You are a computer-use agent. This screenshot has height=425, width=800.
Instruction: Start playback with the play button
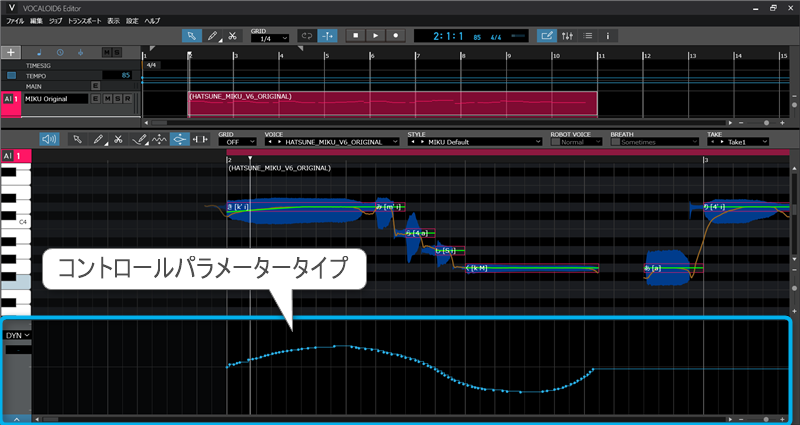pyautogui.click(x=376, y=36)
